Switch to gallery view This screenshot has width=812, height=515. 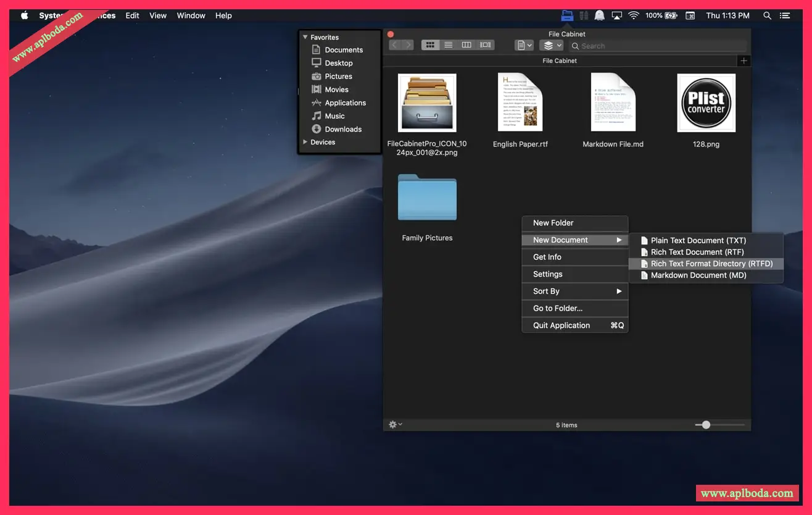pyautogui.click(x=486, y=45)
